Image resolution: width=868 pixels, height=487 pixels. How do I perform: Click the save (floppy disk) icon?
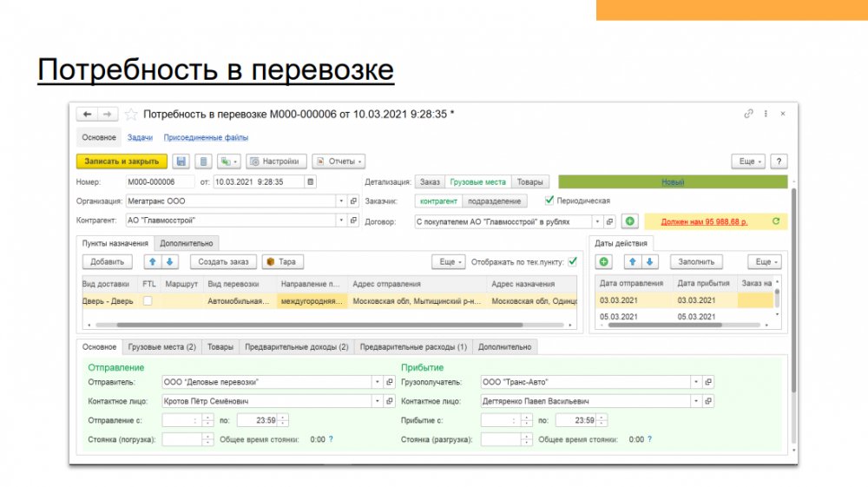(181, 161)
